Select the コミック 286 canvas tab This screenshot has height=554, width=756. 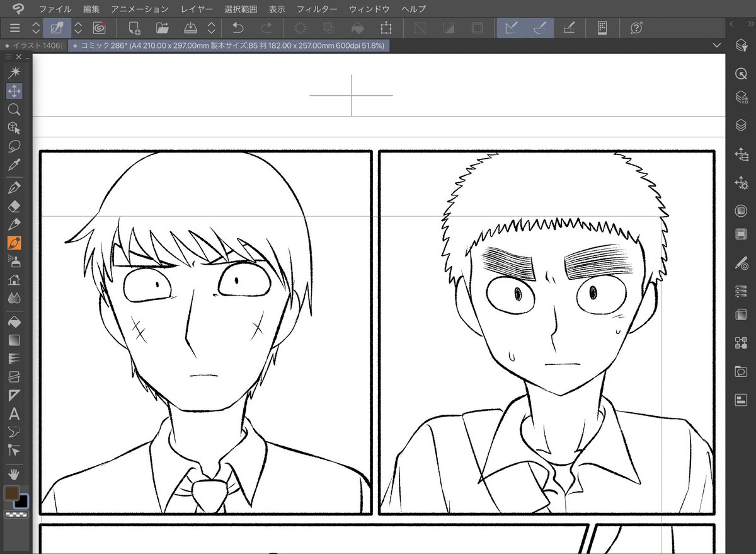228,45
